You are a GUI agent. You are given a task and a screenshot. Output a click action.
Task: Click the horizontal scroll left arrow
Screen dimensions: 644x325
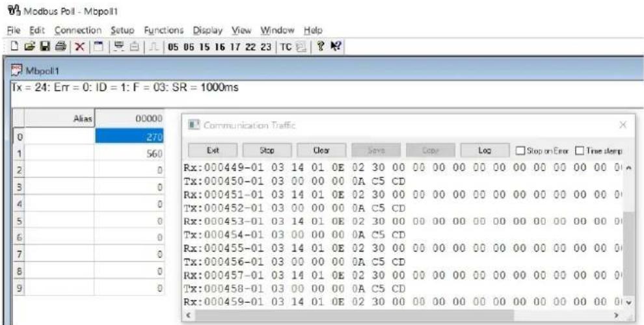coord(189,316)
